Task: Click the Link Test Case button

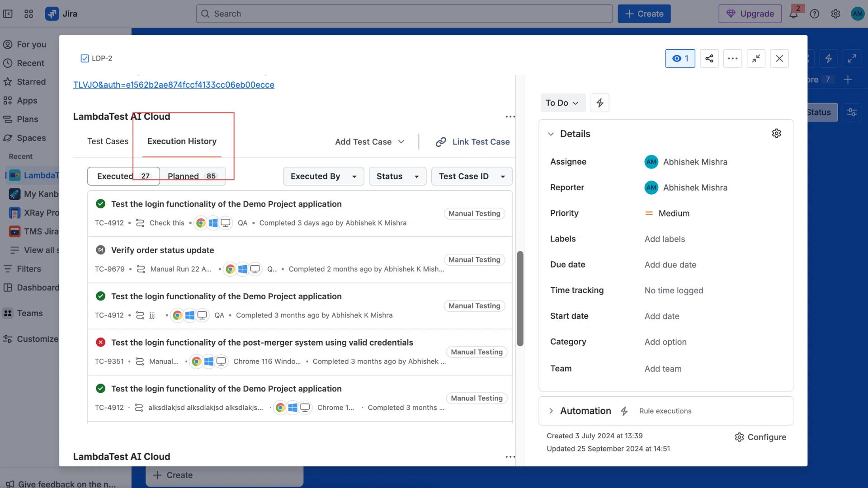Action: 472,142
